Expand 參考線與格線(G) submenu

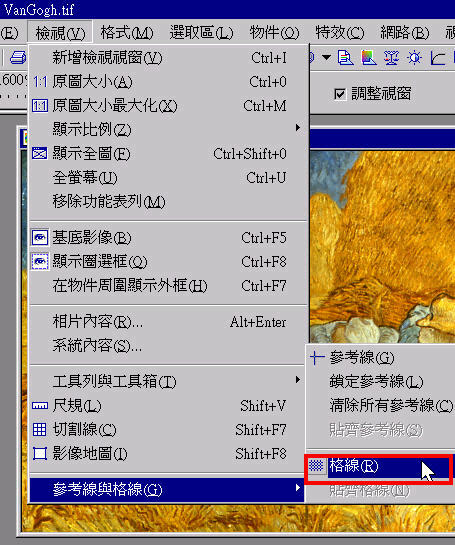click(x=167, y=490)
